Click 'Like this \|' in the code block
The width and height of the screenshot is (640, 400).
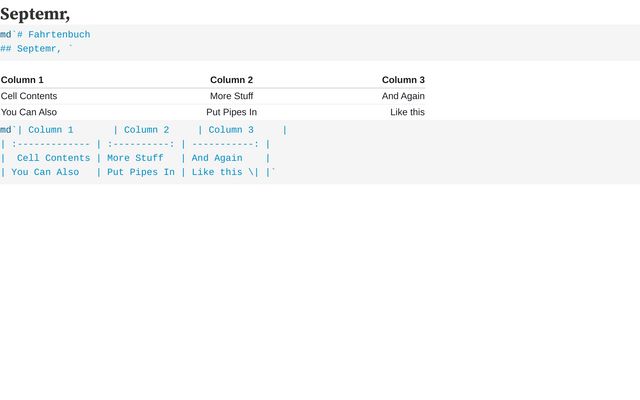(x=225, y=172)
